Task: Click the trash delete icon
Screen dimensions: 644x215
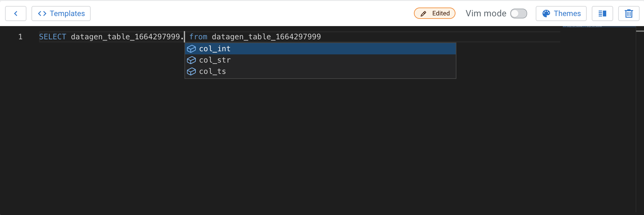Action: tap(629, 14)
